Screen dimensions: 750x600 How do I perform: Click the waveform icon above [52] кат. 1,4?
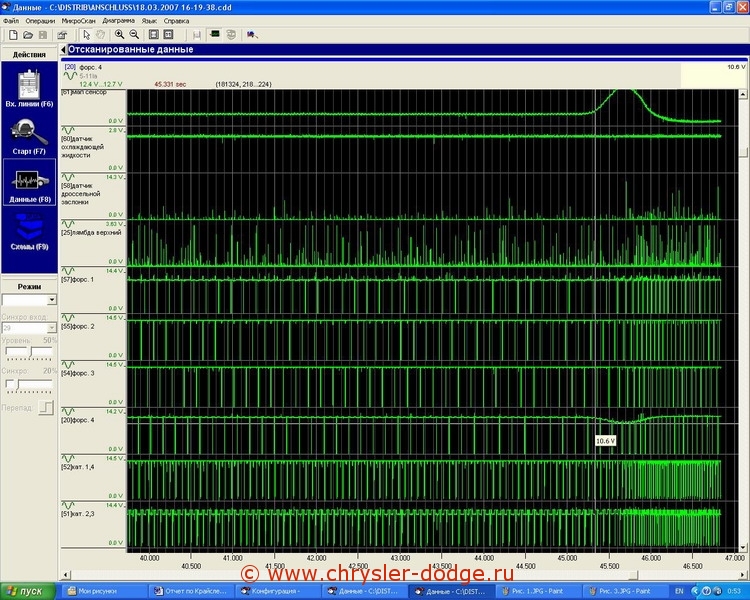(68, 458)
